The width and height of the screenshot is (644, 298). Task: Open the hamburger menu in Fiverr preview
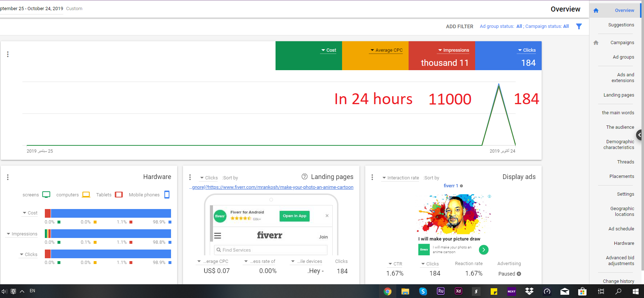(x=218, y=236)
